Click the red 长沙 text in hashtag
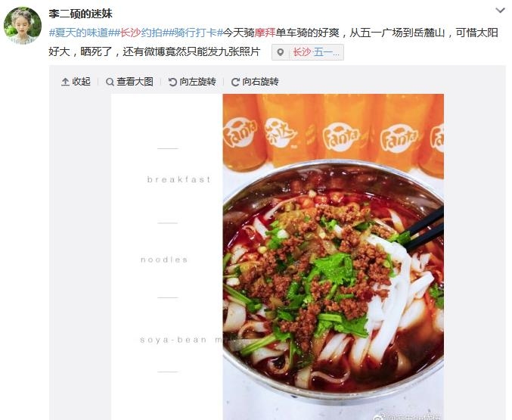Screen dimensions: 512x420 [130, 33]
